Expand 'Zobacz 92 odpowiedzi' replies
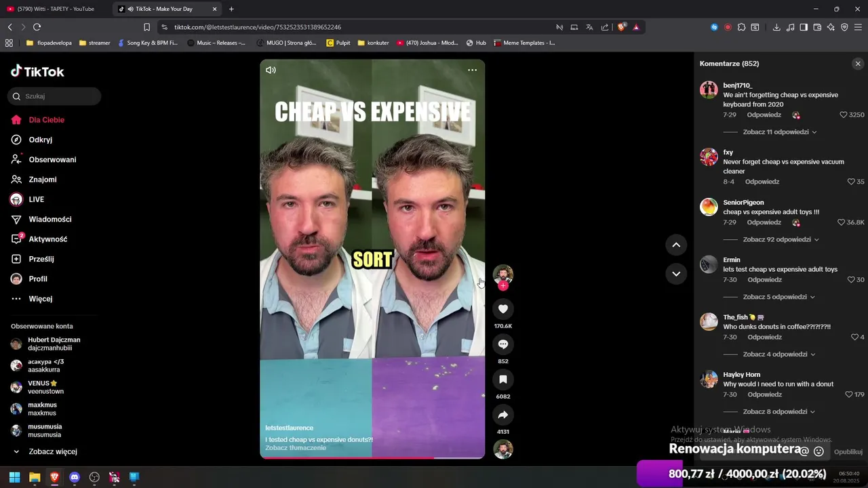The width and height of the screenshot is (868, 488). [781, 239]
